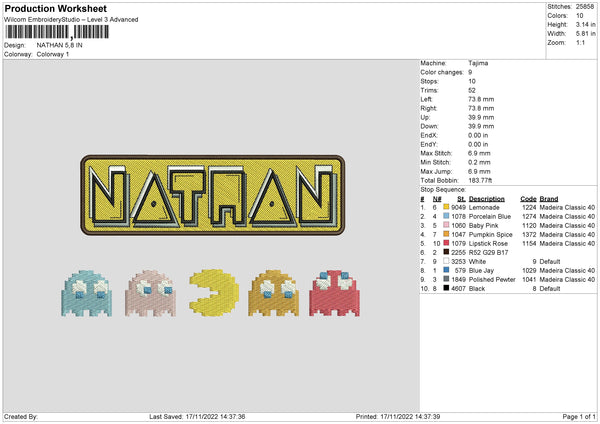The image size is (600, 424).
Task: Click the Printed timestamp in footer
Action: tap(398, 416)
